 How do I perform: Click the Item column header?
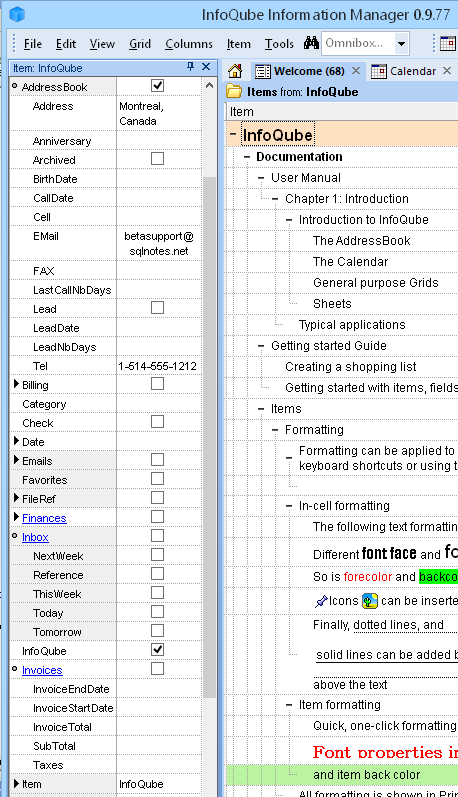click(341, 112)
